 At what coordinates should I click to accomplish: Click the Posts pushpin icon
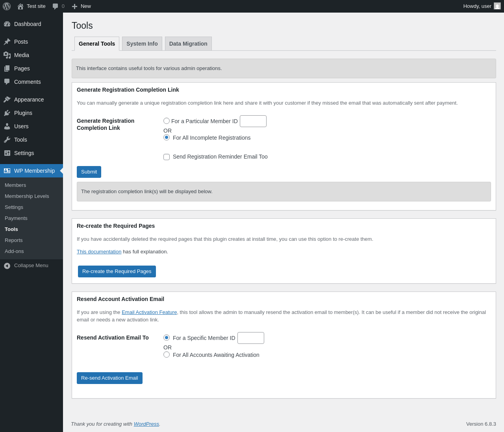coord(7,42)
